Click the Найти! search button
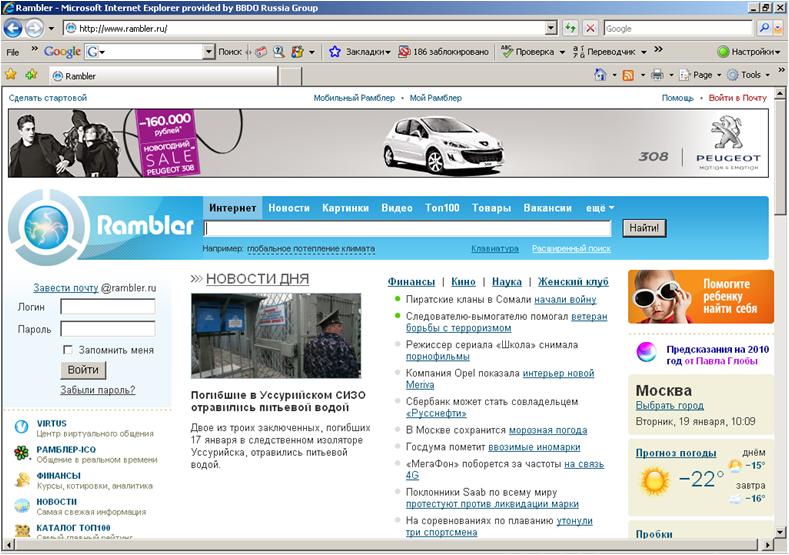The height and width of the screenshot is (555, 789). point(644,228)
